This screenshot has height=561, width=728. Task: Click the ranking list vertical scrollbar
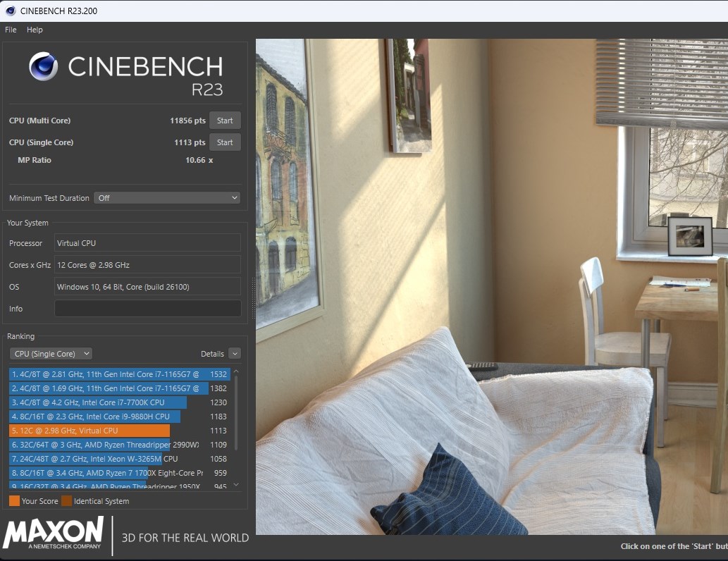[236, 413]
